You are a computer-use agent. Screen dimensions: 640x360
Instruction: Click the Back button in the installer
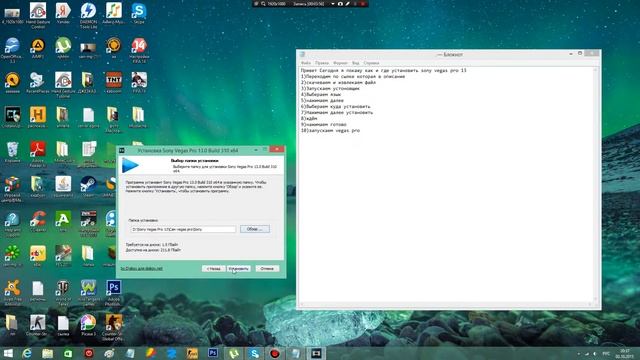point(213,269)
